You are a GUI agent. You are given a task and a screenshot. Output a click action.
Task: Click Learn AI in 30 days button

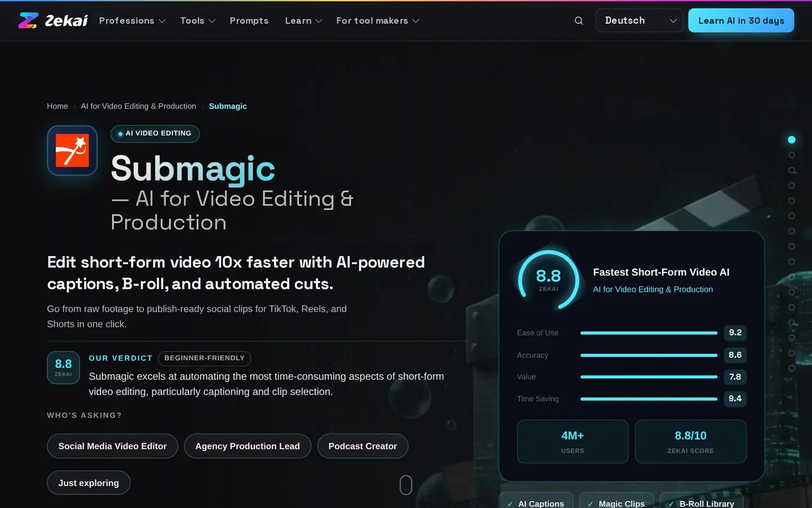pyautogui.click(x=741, y=20)
